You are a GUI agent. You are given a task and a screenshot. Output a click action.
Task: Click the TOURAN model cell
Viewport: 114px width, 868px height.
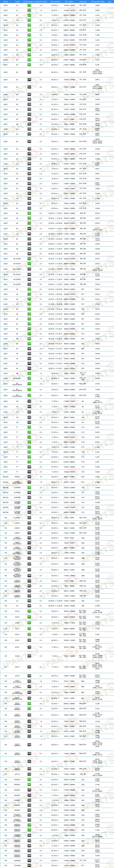[17, 866]
